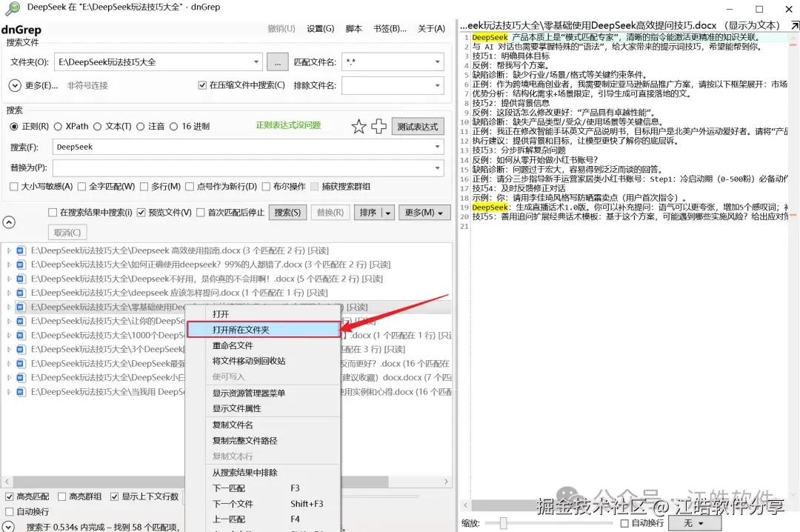Click the dnGrep magnifier app icon
The width and height of the screenshot is (800, 532).
(x=13, y=7)
